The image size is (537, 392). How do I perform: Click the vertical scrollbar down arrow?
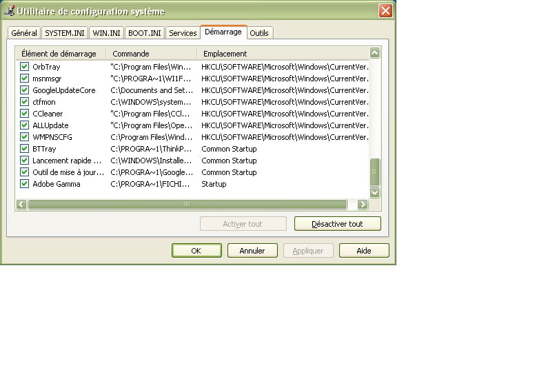(375, 192)
